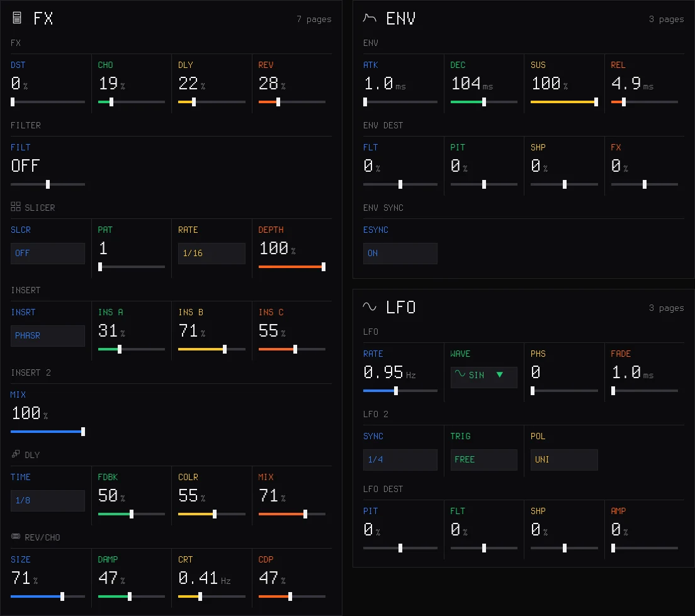Viewport: 695px width, 616px height.
Task: Click the sine wave icon in WAVE selector
Action: [460, 374]
